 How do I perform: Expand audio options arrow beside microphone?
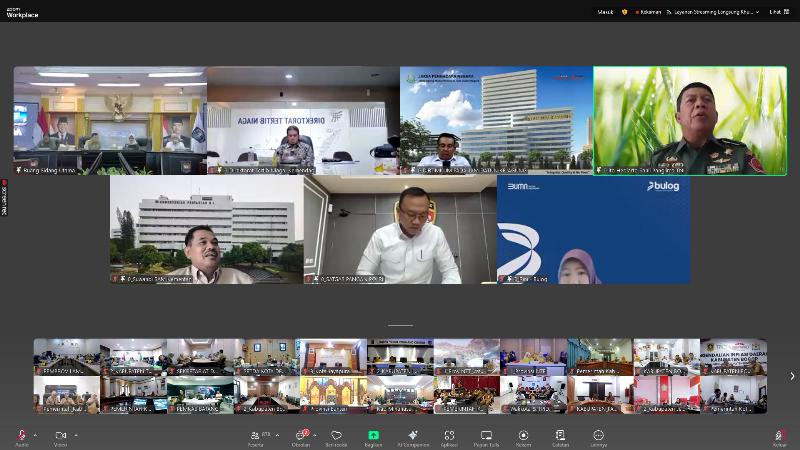pos(35,435)
